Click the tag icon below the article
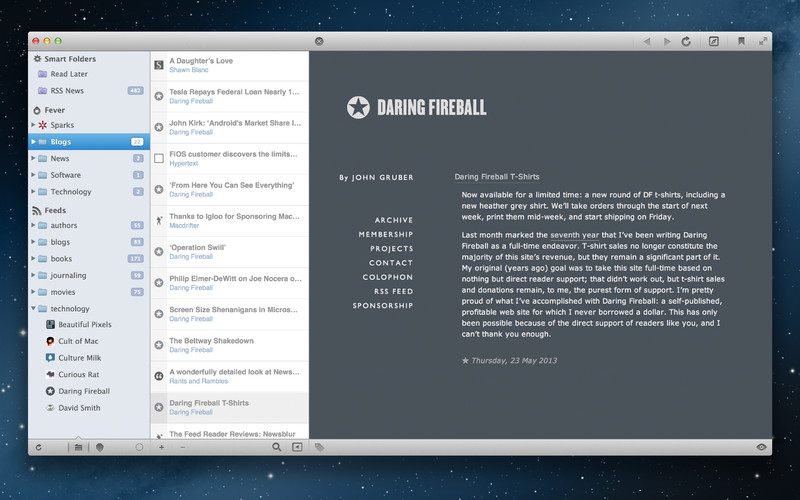 [x=319, y=447]
